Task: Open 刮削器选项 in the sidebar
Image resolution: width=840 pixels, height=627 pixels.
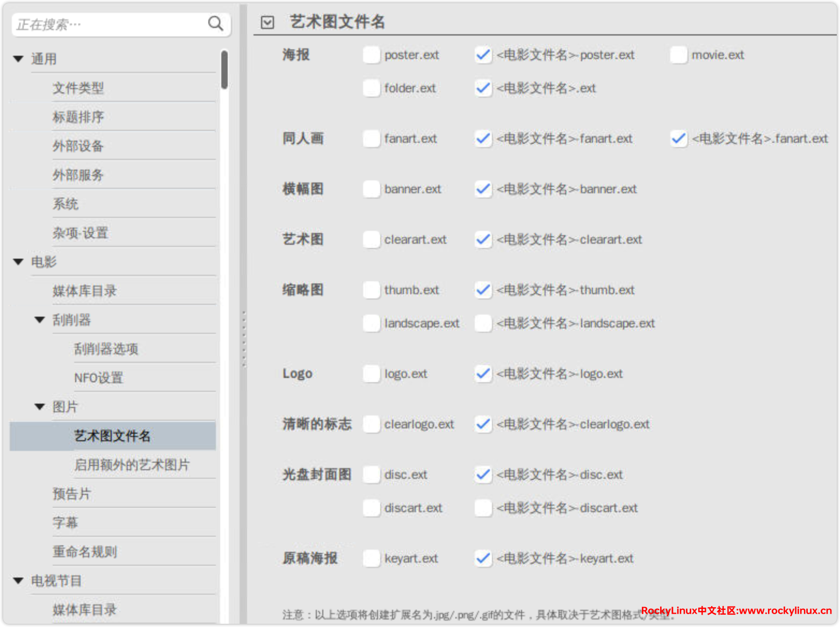Action: click(106, 349)
